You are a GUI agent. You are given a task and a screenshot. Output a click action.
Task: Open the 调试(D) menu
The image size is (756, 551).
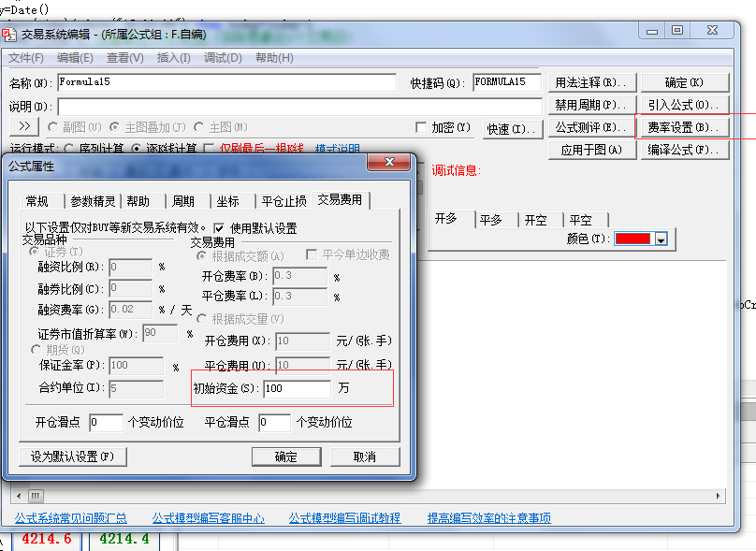click(x=223, y=58)
